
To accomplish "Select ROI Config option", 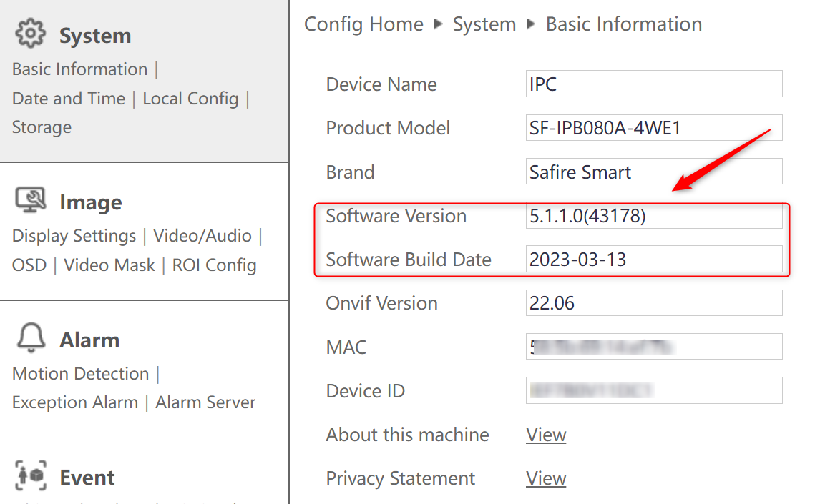I will (214, 265).
